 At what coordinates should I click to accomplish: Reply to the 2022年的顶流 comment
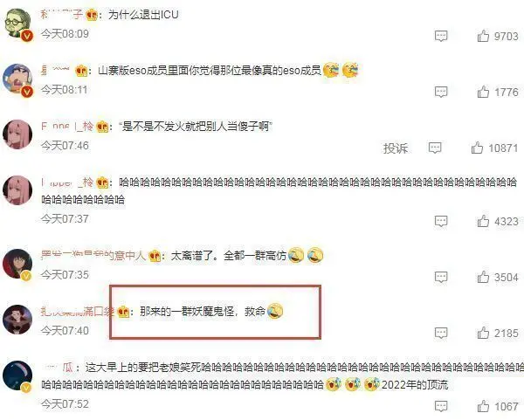coord(441,406)
